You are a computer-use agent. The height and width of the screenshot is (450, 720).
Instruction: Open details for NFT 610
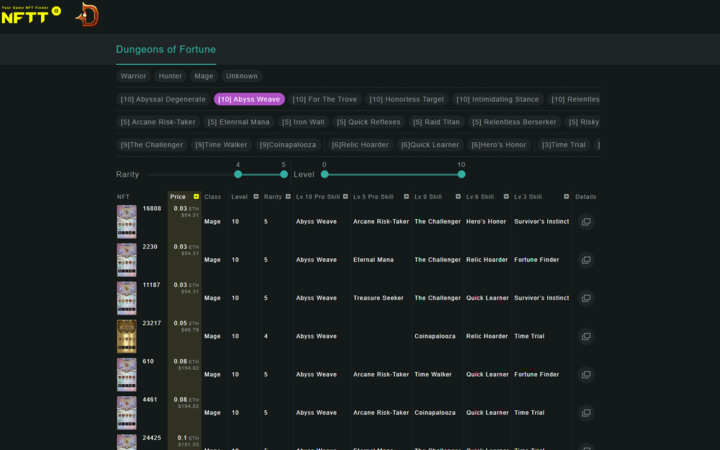586,375
